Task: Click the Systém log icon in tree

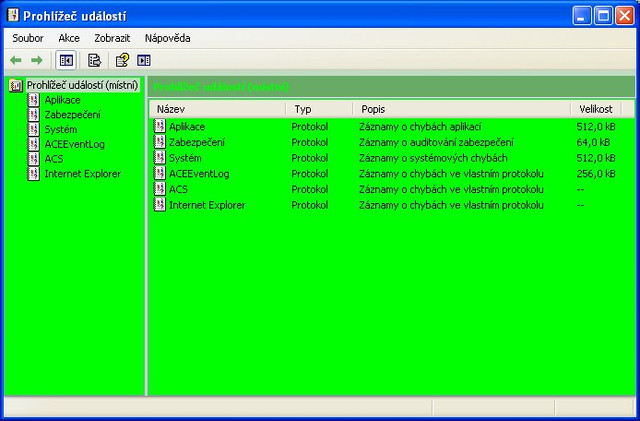Action: [x=33, y=129]
